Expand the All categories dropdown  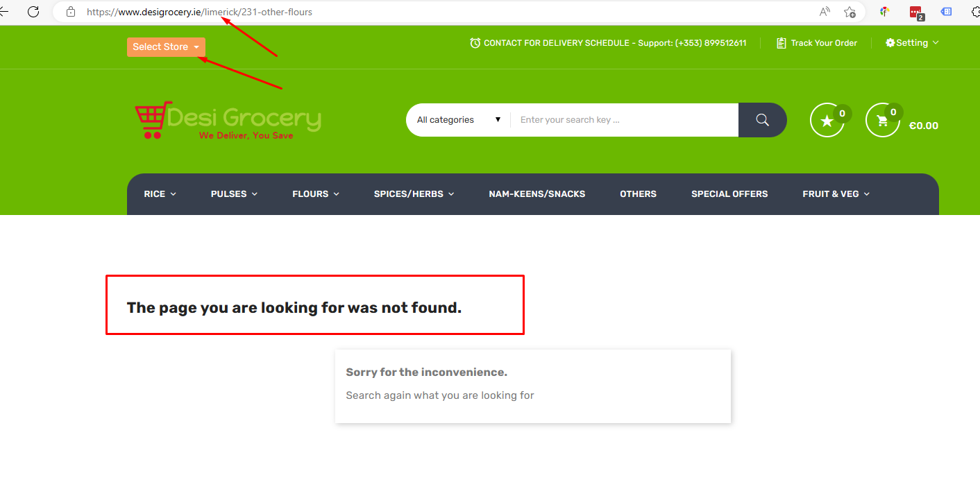tap(459, 120)
